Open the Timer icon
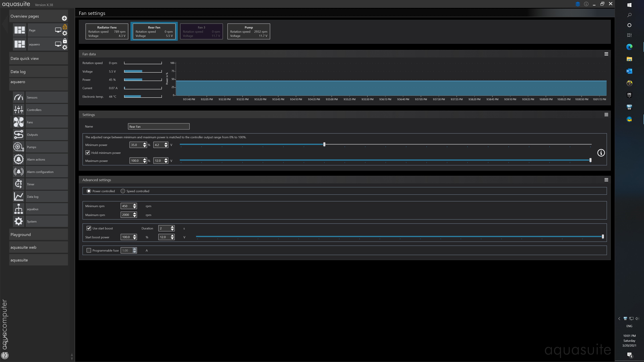This screenshot has width=644, height=362. coord(18,184)
